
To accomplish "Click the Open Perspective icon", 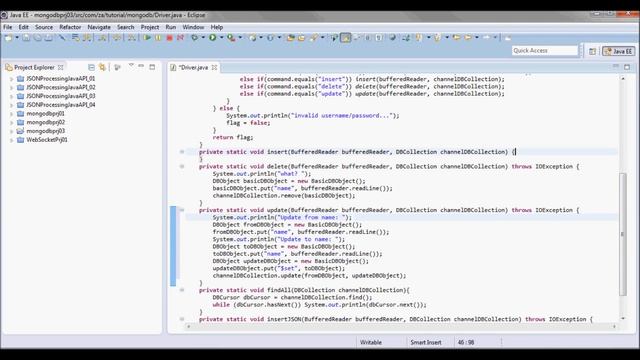I will 592,51.
